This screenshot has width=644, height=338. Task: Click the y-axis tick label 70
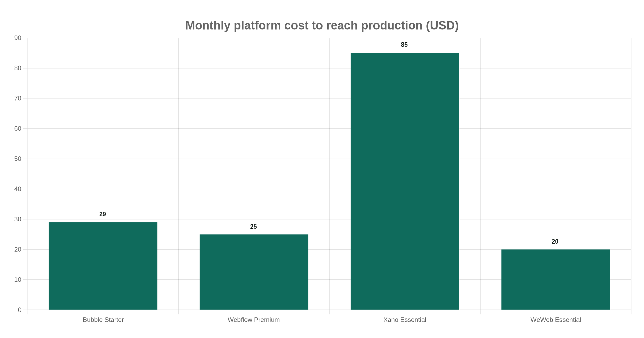pyautogui.click(x=18, y=98)
